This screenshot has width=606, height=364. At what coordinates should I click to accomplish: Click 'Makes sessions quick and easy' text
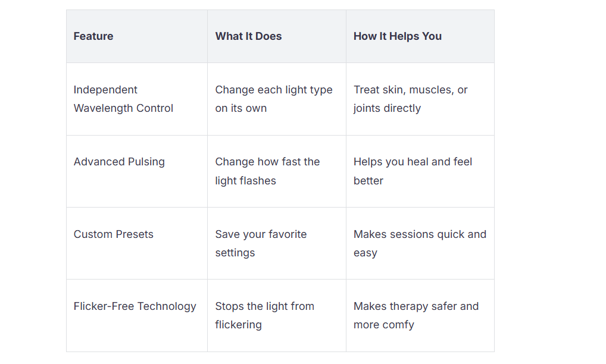click(x=420, y=243)
